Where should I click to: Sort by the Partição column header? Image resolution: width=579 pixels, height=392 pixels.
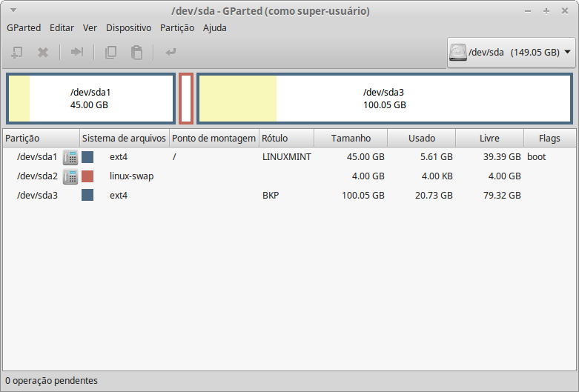(41, 139)
